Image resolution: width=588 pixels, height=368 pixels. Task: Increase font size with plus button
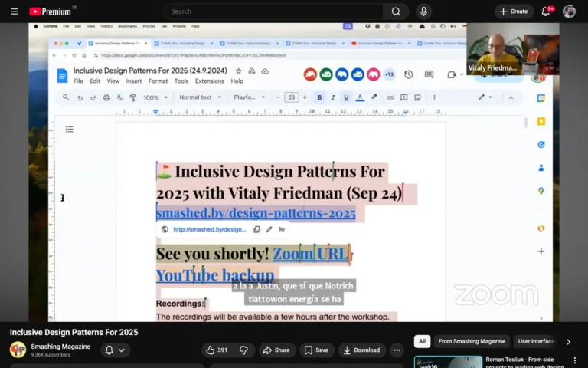[305, 97]
